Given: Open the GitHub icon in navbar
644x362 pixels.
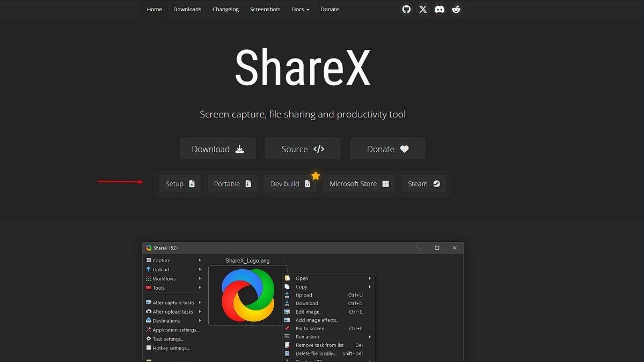Looking at the screenshot, I should tap(406, 9).
